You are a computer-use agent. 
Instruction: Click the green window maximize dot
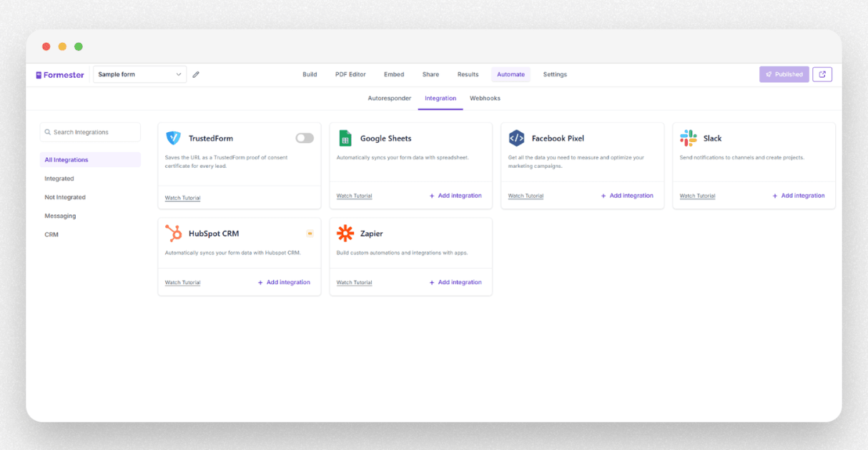(79, 46)
